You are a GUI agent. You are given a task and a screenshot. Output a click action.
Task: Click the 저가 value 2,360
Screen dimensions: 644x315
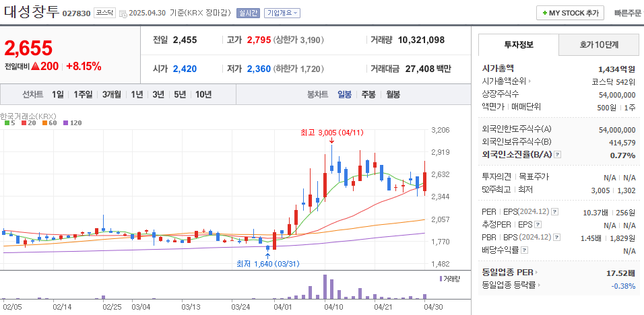coord(259,69)
